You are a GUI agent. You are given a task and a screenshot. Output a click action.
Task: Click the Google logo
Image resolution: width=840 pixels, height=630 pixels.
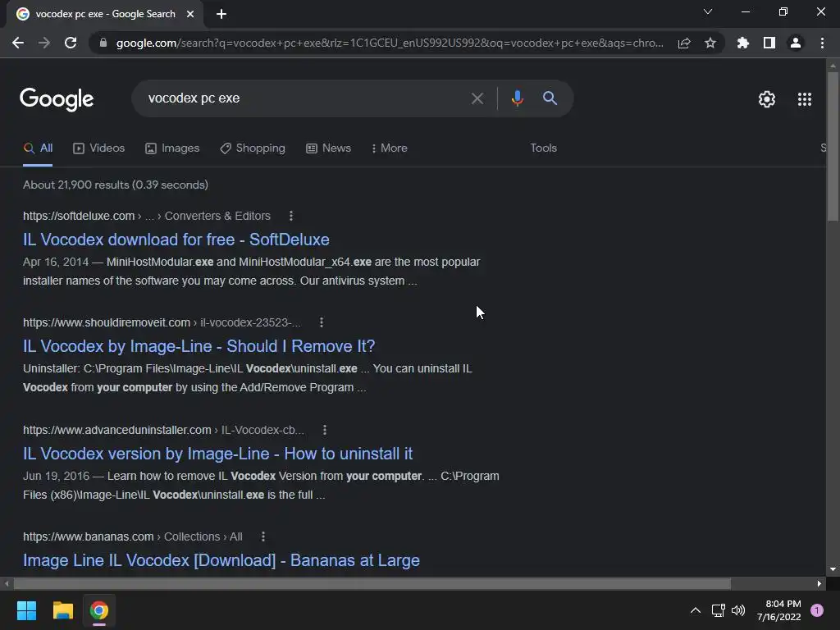[57, 99]
